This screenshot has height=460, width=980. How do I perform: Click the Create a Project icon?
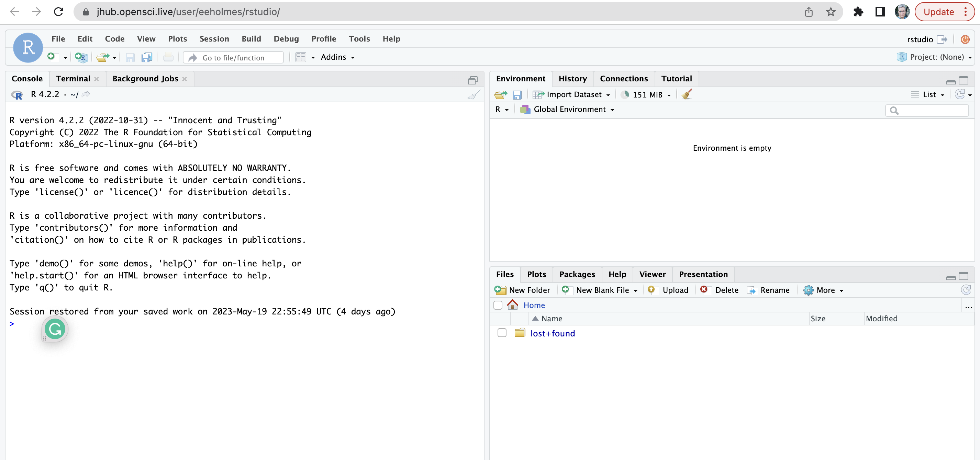(81, 57)
